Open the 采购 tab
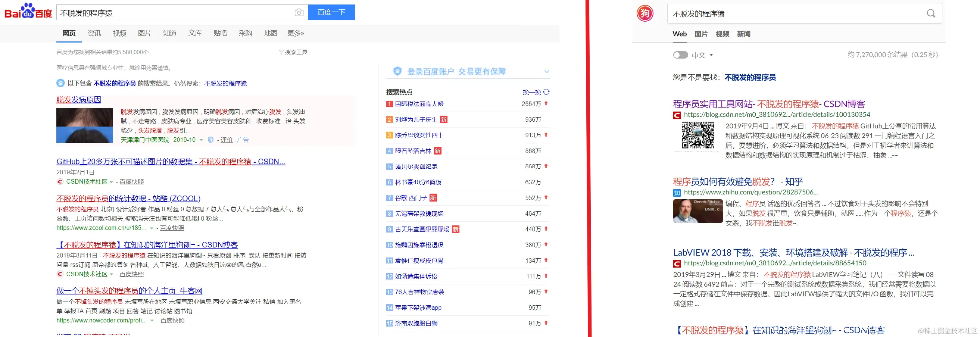Viewport: 980px width, 337px height. point(246,33)
